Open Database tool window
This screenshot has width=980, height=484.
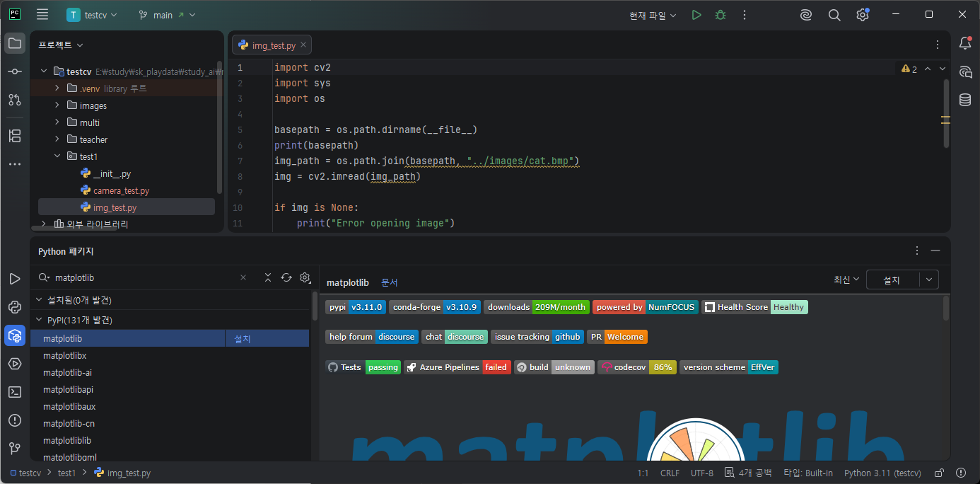965,100
